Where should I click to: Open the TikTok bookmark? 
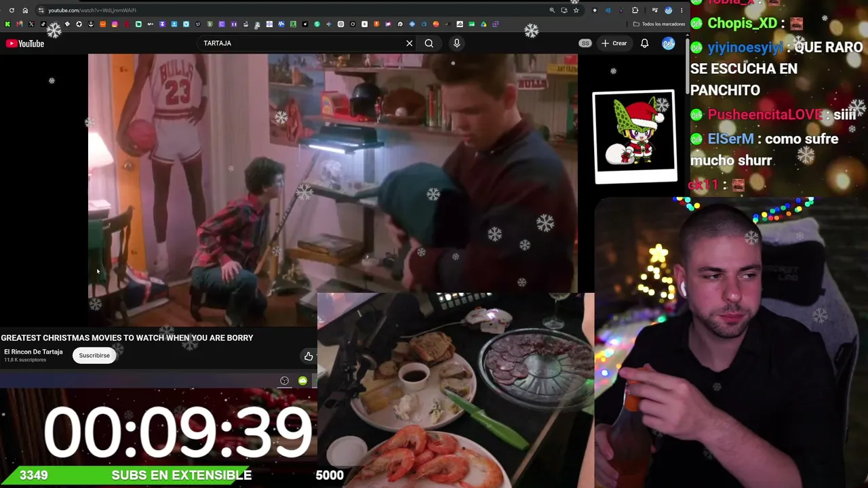pyautogui.click(x=43, y=24)
